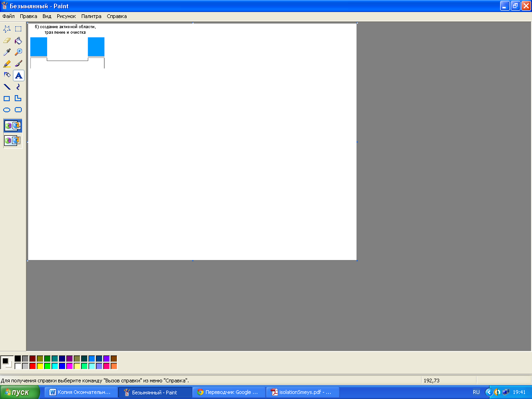This screenshot has width=532, height=399.
Task: Choose yellow swatch in palette
Action: pos(40,366)
